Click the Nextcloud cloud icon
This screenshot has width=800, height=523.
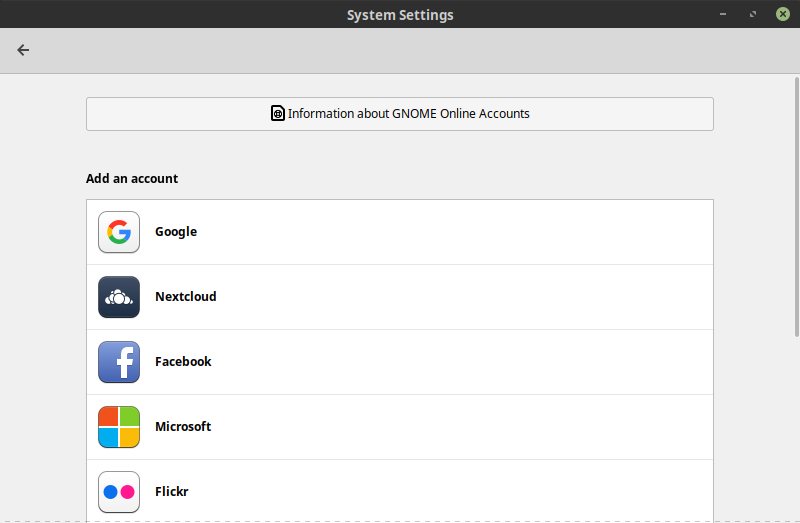[119, 297]
